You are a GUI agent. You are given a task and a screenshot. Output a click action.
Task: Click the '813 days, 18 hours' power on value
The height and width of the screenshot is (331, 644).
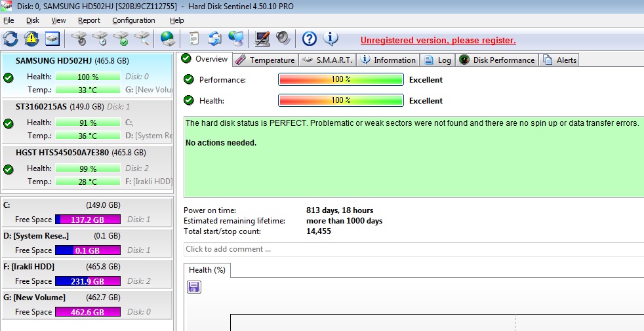[x=340, y=210]
